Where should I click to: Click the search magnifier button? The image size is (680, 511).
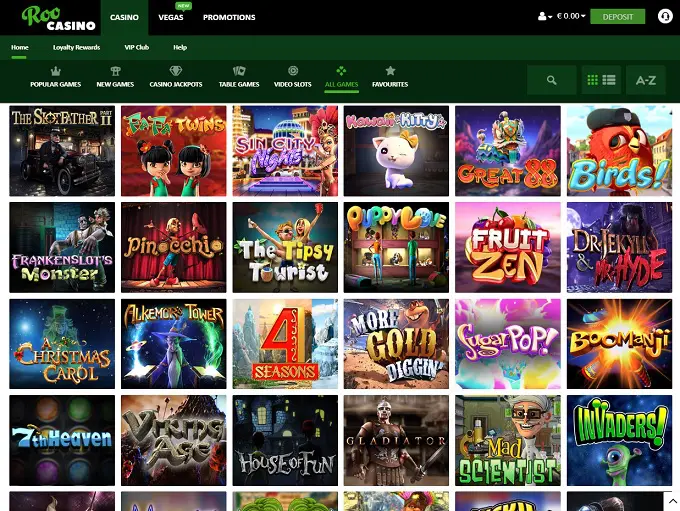tap(551, 80)
